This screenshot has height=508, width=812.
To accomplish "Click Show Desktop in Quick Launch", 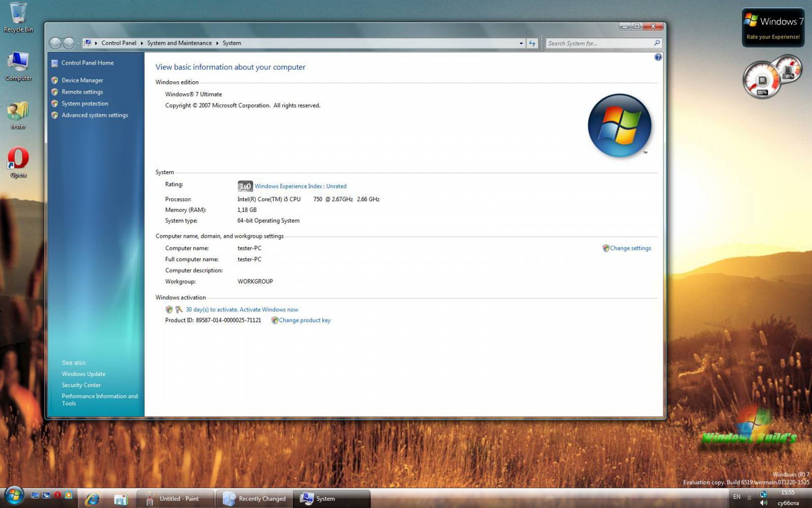I will click(x=35, y=495).
